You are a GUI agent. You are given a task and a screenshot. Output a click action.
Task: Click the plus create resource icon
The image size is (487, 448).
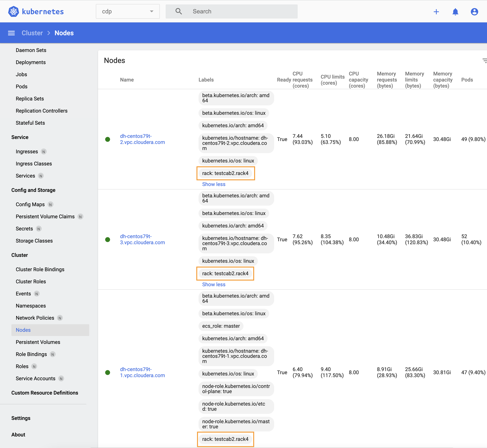click(436, 12)
